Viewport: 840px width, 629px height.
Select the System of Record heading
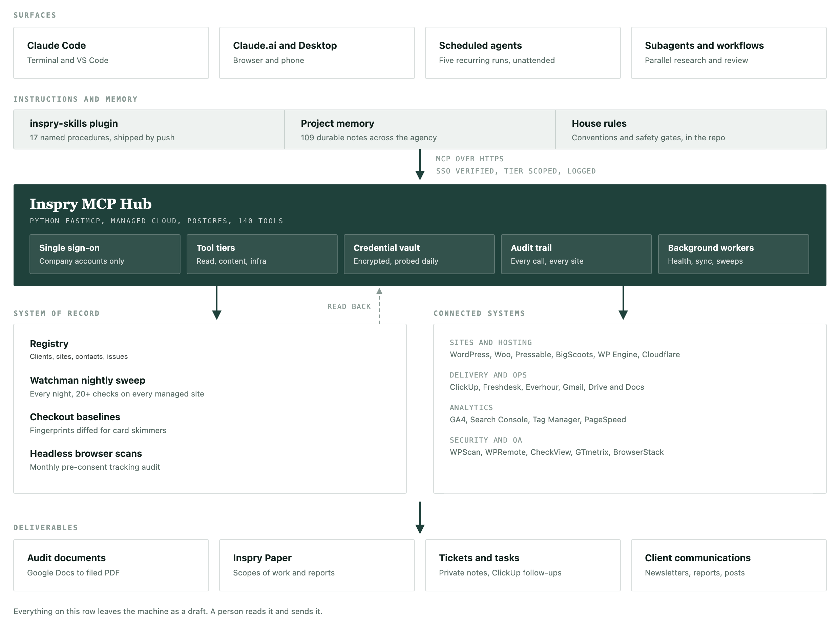coord(57,313)
